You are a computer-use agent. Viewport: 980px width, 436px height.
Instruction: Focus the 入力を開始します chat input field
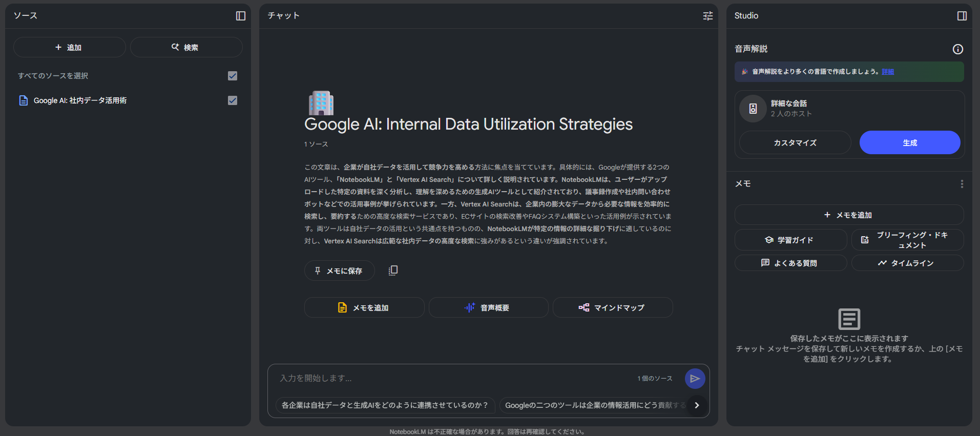[x=456, y=379]
